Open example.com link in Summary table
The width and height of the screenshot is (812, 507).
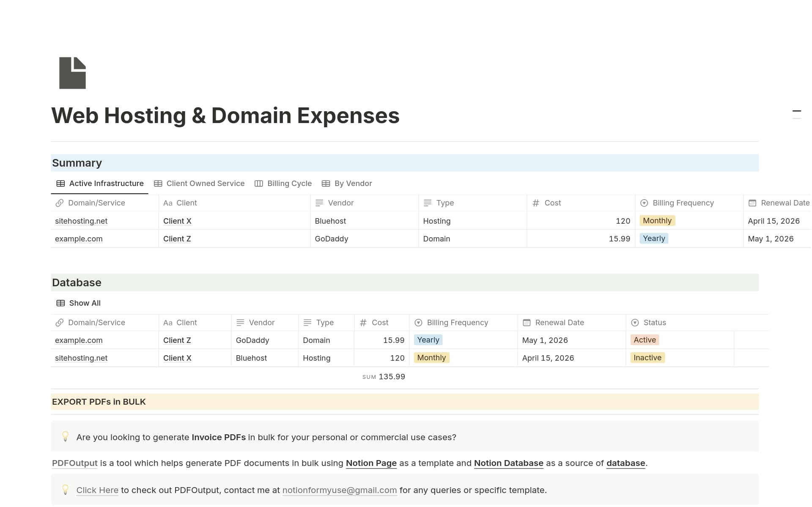point(79,239)
